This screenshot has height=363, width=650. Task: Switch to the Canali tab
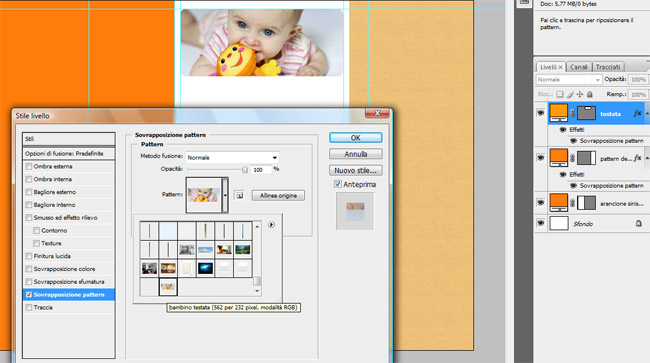[x=578, y=67]
